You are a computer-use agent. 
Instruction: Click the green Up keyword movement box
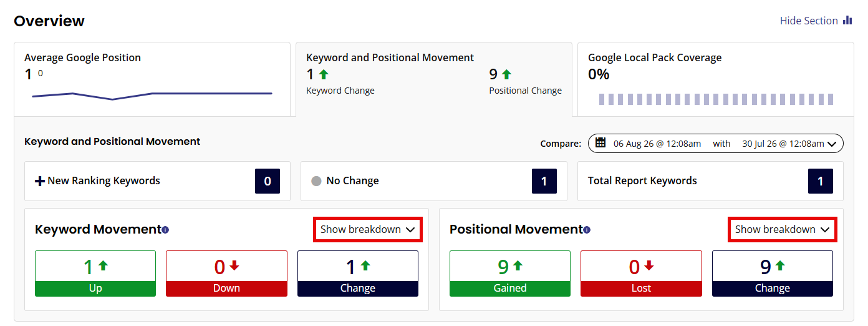[95, 274]
